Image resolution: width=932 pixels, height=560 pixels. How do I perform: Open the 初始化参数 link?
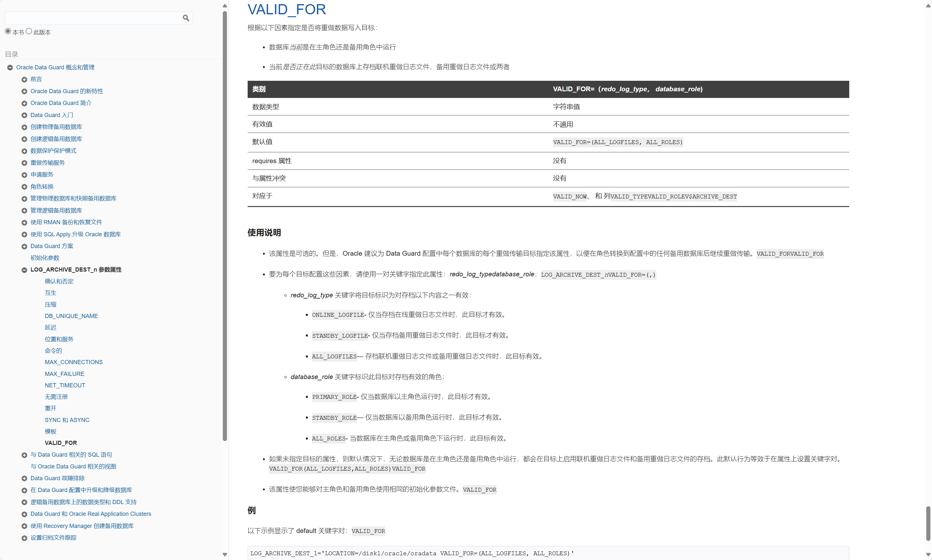pos(45,258)
